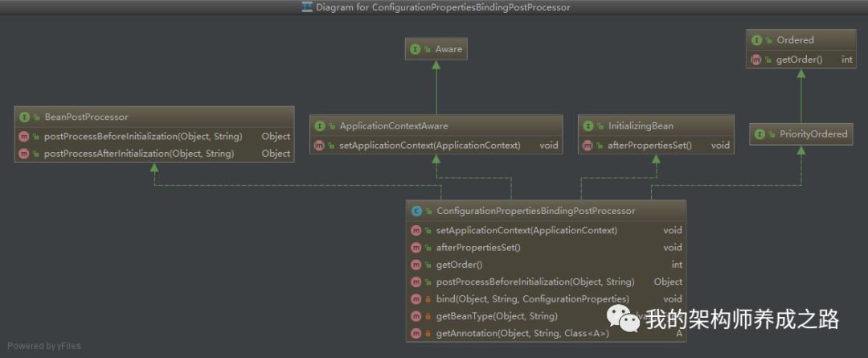Screen dimensions: 868x358
Task: Click the private lock icon beside getAnnotation
Action: (x=428, y=334)
